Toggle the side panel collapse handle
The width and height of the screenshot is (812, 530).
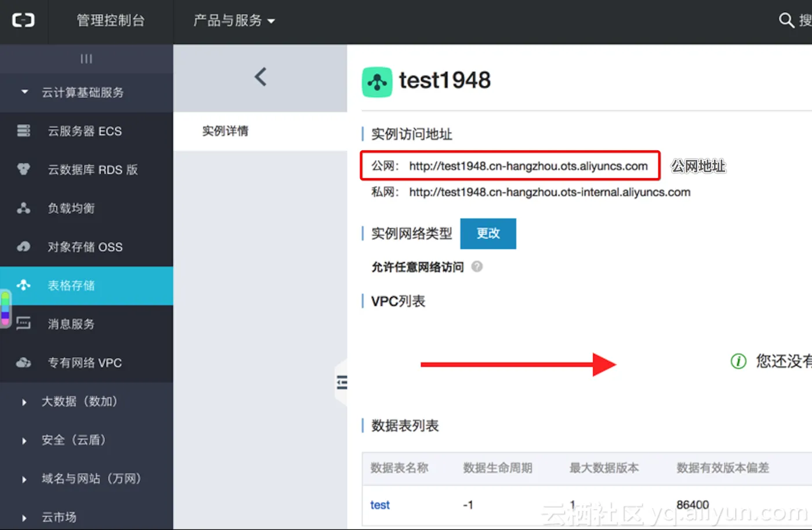pos(342,382)
